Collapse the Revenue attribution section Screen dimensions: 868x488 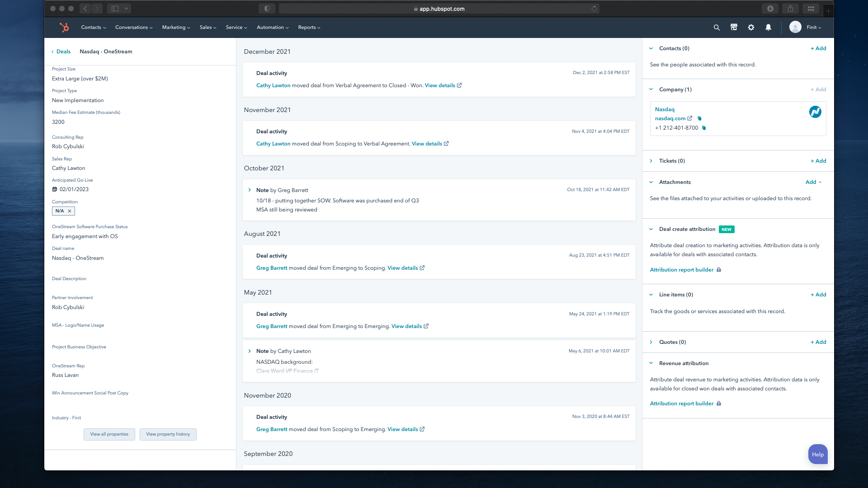pos(651,363)
